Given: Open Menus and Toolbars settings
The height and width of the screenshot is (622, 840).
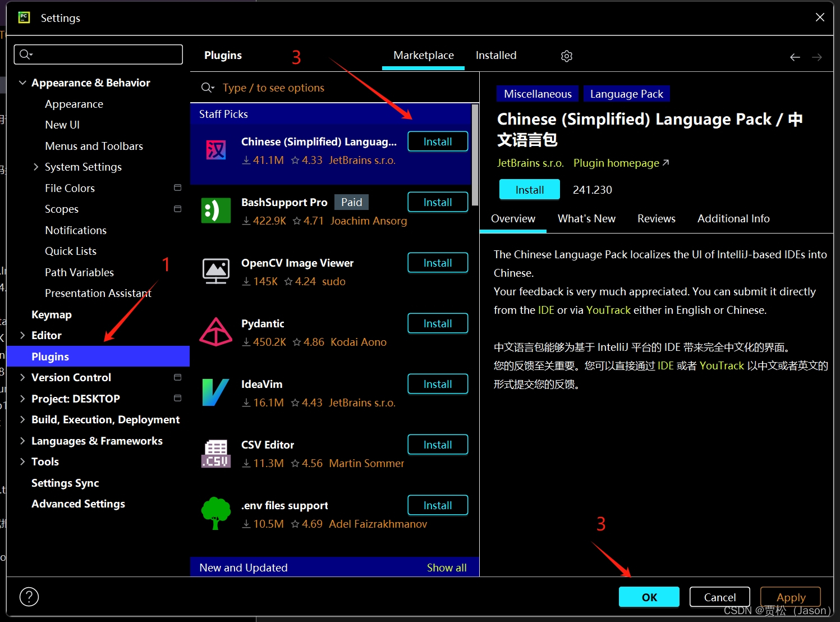Looking at the screenshot, I should coord(94,146).
